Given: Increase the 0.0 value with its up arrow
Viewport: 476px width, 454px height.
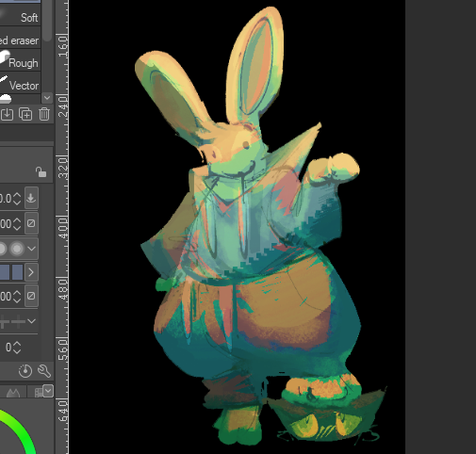Looking at the screenshot, I should [x=17, y=195].
